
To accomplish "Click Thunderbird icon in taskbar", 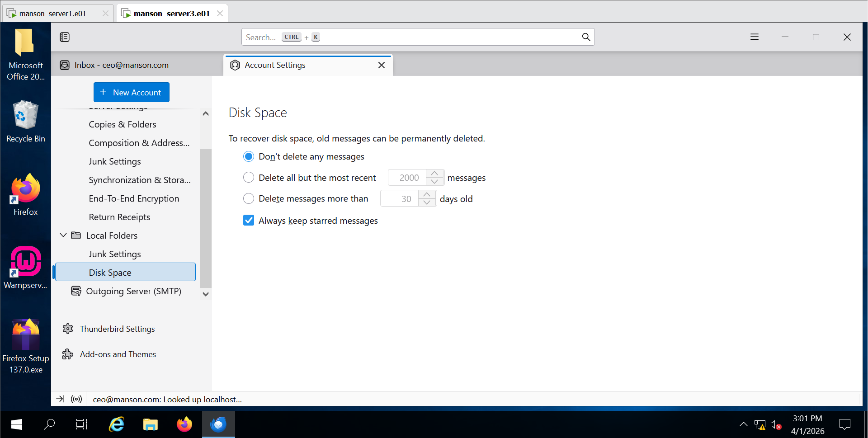I will (x=218, y=424).
